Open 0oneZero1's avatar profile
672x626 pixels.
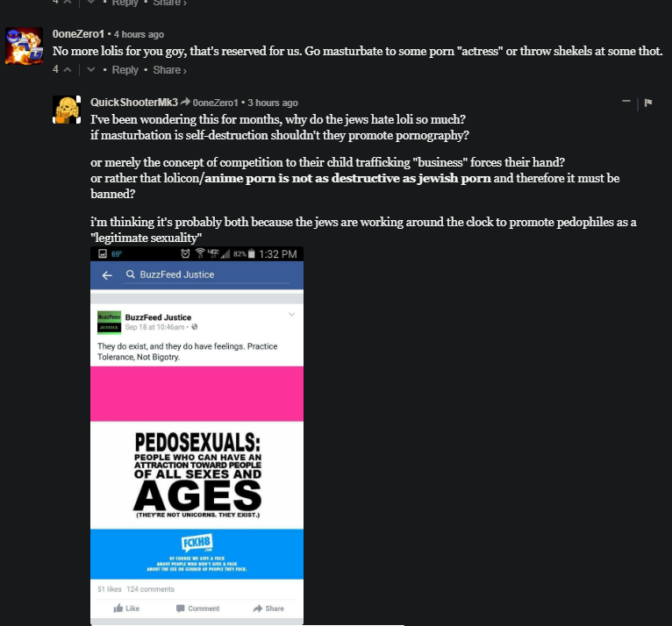point(24,46)
